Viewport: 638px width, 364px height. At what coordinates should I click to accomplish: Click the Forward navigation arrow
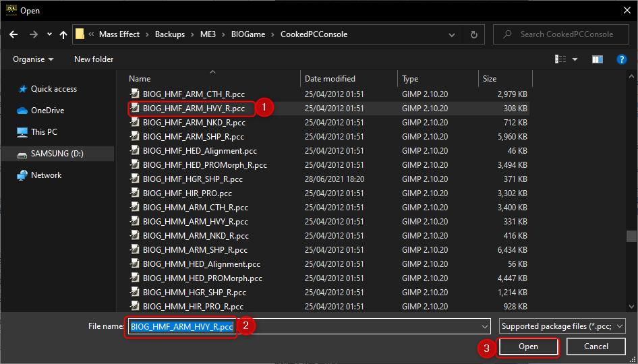pos(33,34)
